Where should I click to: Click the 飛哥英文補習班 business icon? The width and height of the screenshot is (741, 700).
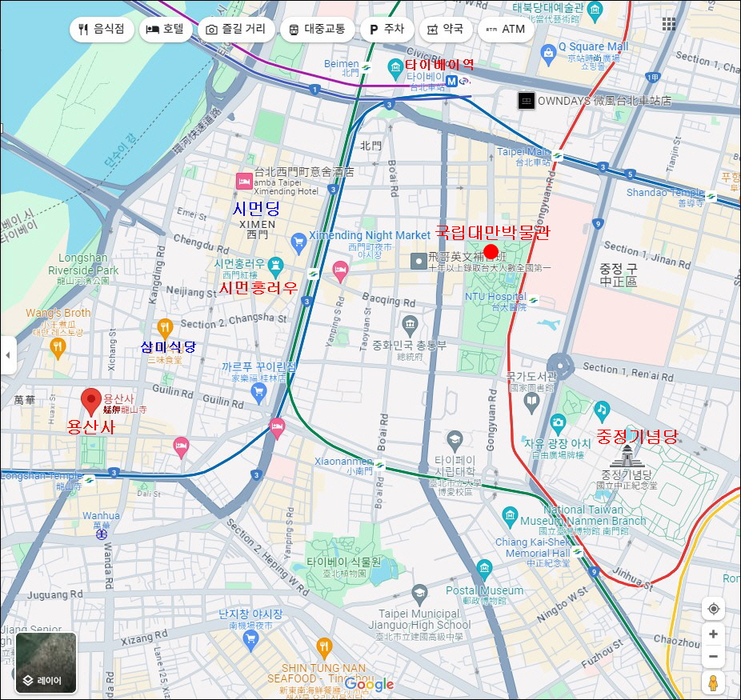tap(419, 262)
